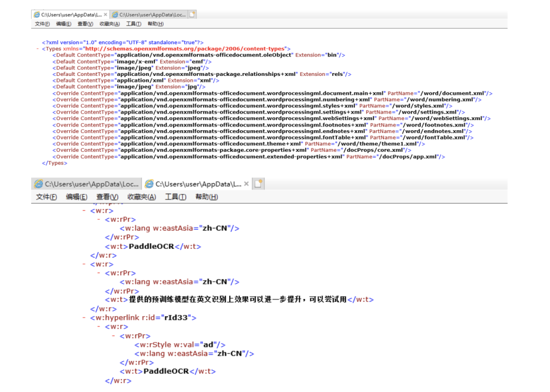Image resolution: width=550 pixels, height=392 pixels.
Task: Click the Override line for /word/webSettings.xml
Action: coord(271,119)
